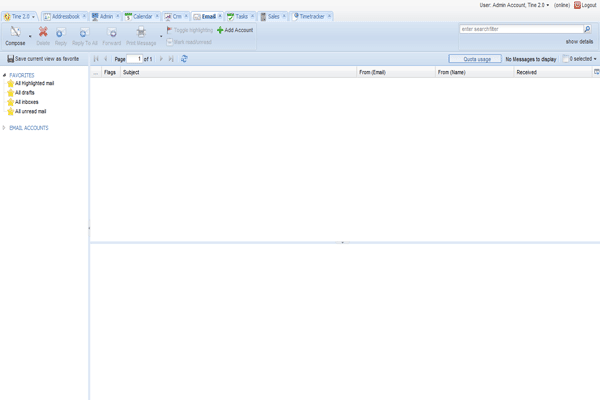The width and height of the screenshot is (600, 400).
Task: Toggle the select-all messages checkbox
Action: coord(566,59)
